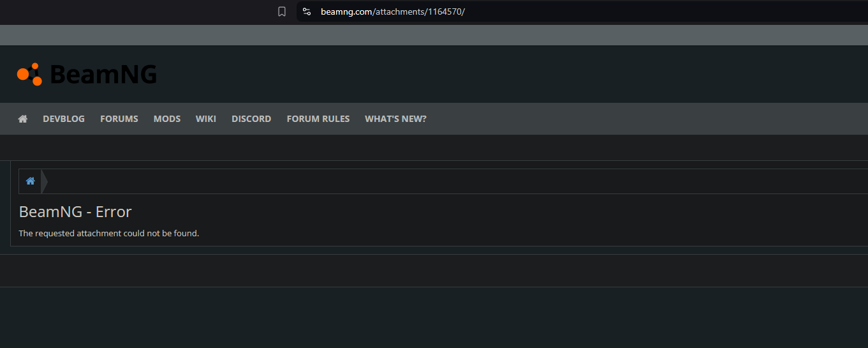Open the DISCORD menu item
Viewport: 868px width, 348px height.
(251, 119)
